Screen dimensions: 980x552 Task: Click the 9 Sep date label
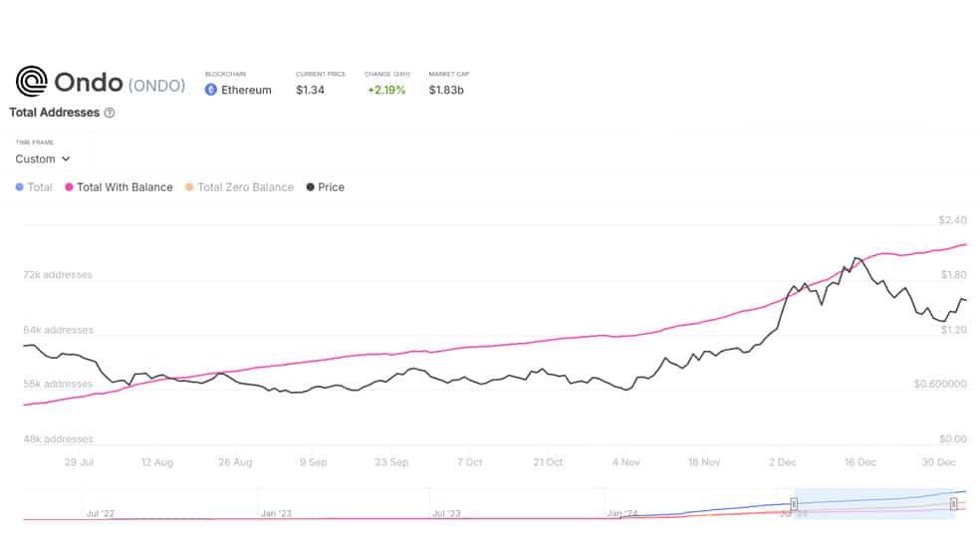313,462
